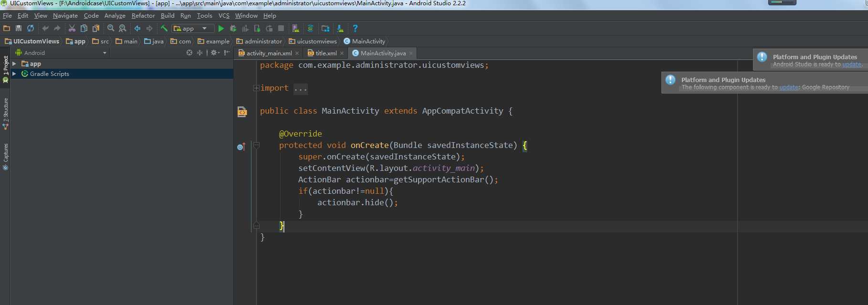Screen dimensions: 868x305
Task: Click the blue Help question mark
Action: [x=355, y=28]
